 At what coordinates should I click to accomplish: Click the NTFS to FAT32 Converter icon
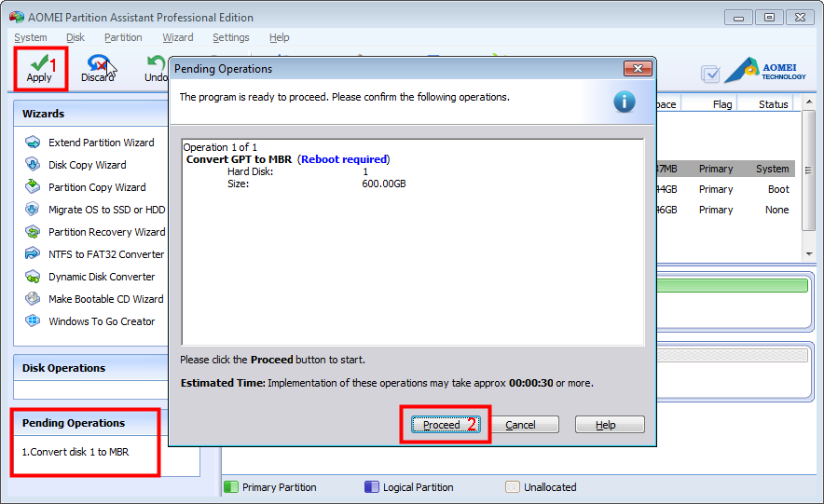click(33, 254)
